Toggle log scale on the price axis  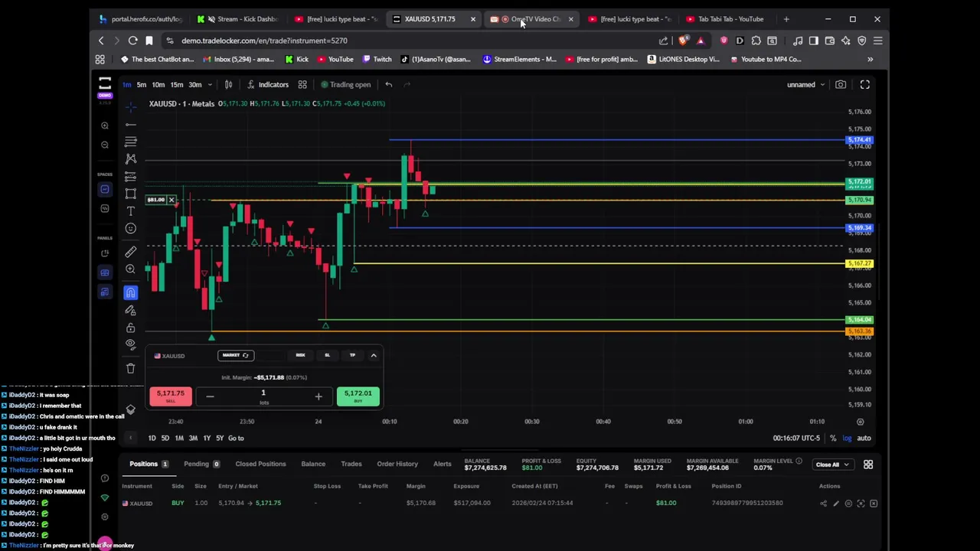[847, 439]
